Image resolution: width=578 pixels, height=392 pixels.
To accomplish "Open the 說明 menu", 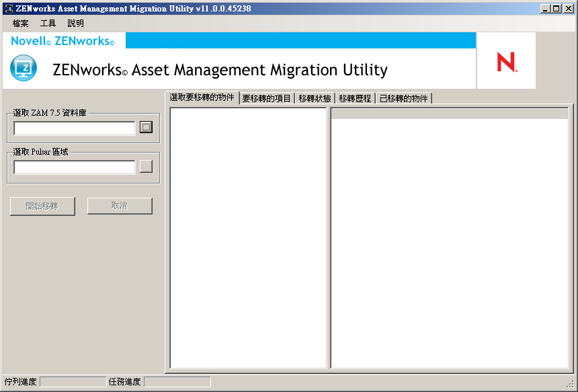I will point(75,24).
